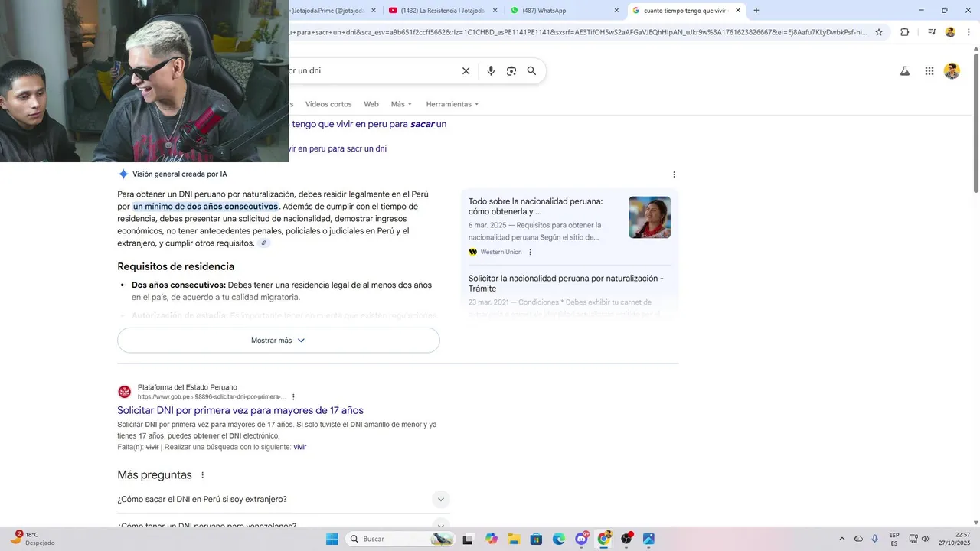The image size is (980, 551).
Task: Open Chrome profile avatar in toolbar
Action: (950, 32)
